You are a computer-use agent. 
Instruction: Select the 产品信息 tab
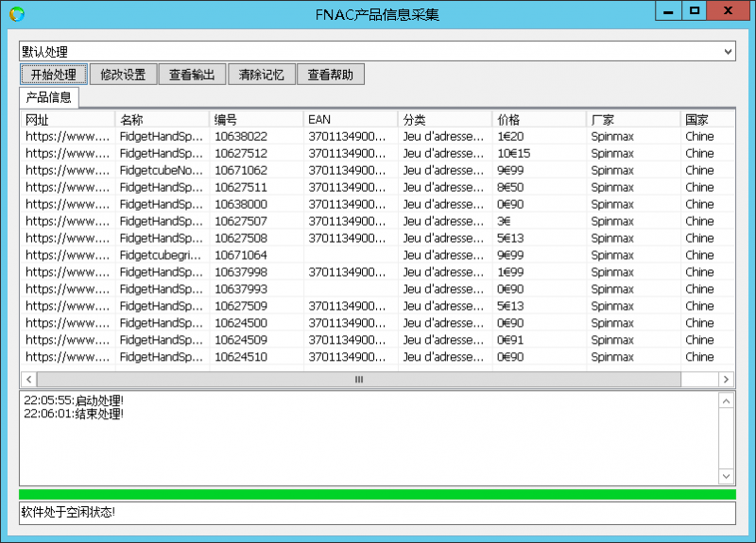point(49,97)
